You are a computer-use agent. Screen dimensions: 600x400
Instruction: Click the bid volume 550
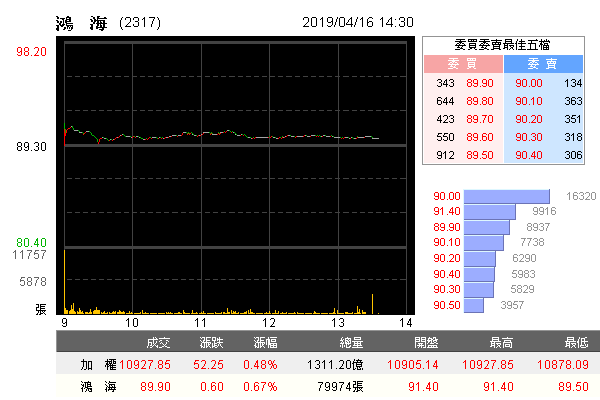[x=445, y=137]
